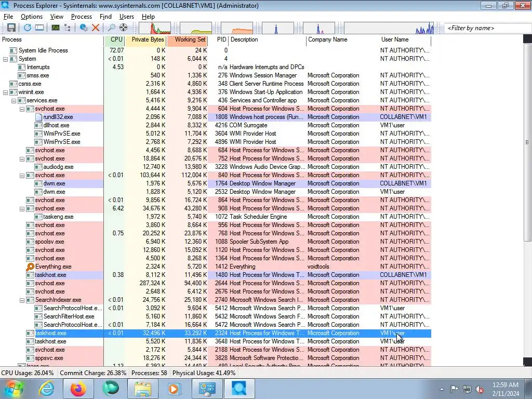The image size is (532, 399).
Task: Collapse the wininit.exe tree node
Action: (5, 92)
